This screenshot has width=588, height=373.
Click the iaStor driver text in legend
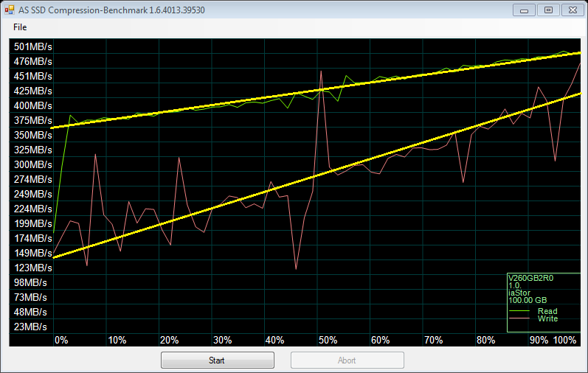(x=519, y=293)
